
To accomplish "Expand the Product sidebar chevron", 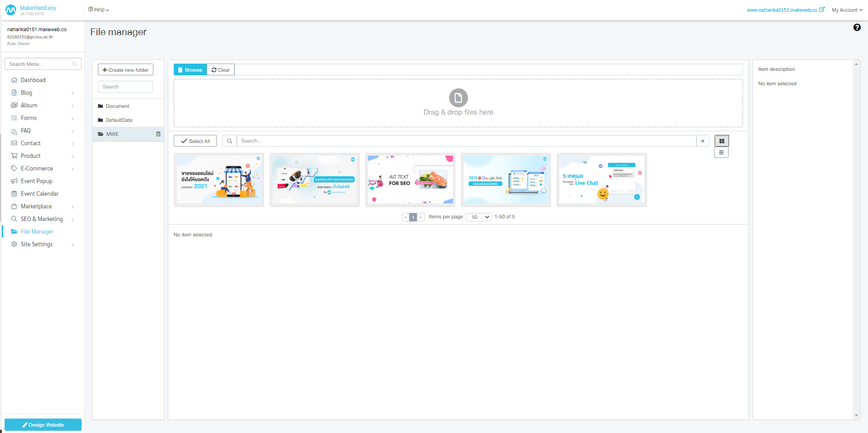I will tap(73, 156).
